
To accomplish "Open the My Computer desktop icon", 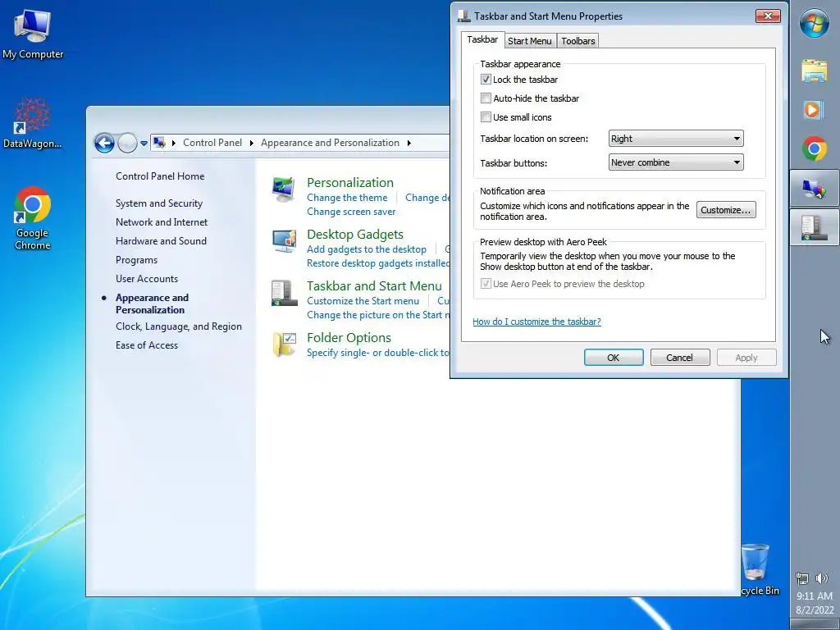I will (33, 34).
